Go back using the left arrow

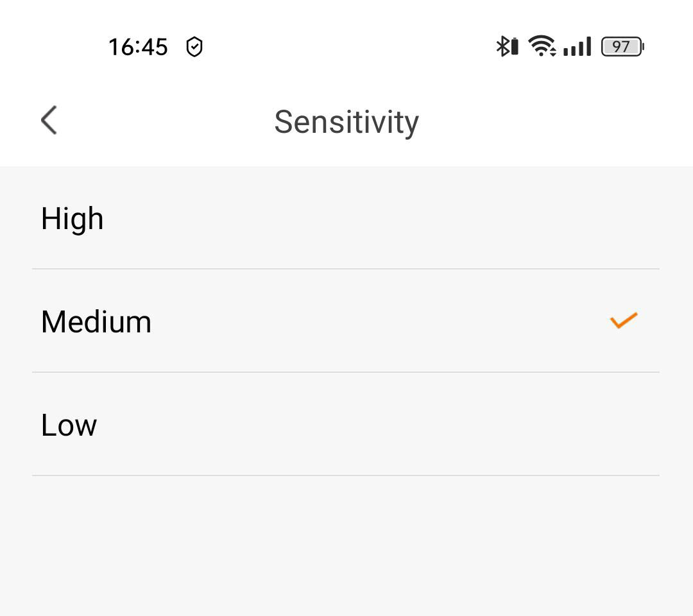49,121
